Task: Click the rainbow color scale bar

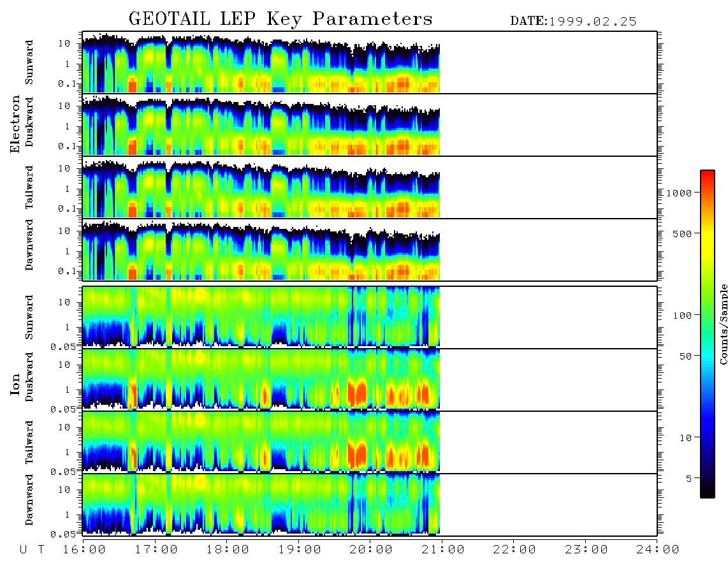Action: 708,334
